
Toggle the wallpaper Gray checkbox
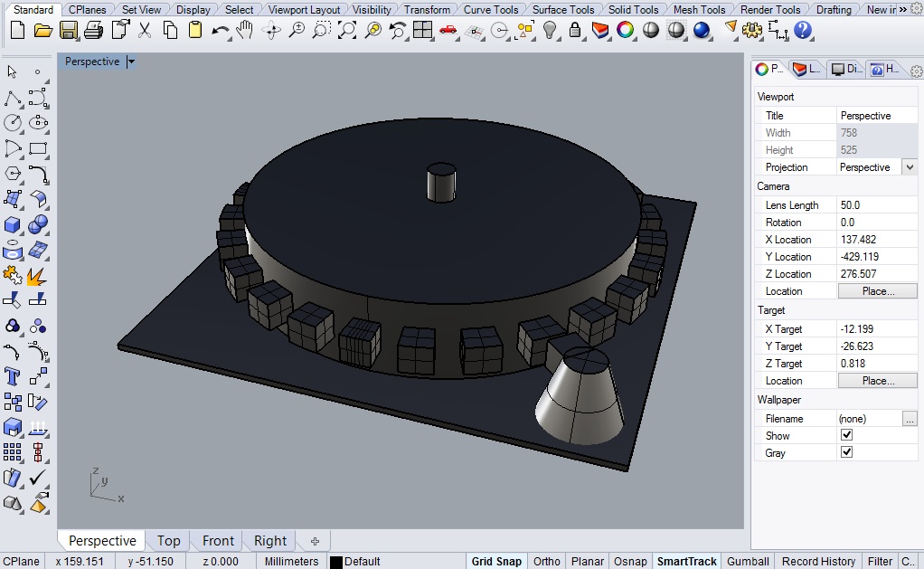pos(846,452)
